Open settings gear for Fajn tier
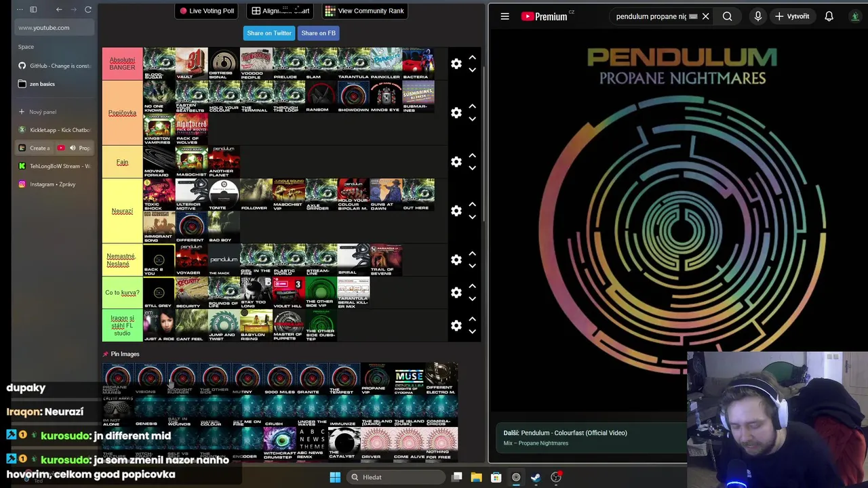The image size is (868, 488). click(456, 162)
